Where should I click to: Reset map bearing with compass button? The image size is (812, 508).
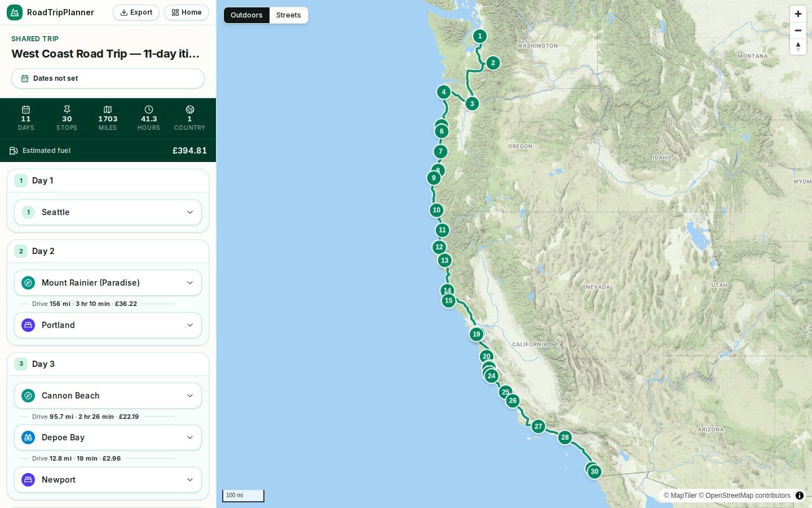pyautogui.click(x=798, y=47)
